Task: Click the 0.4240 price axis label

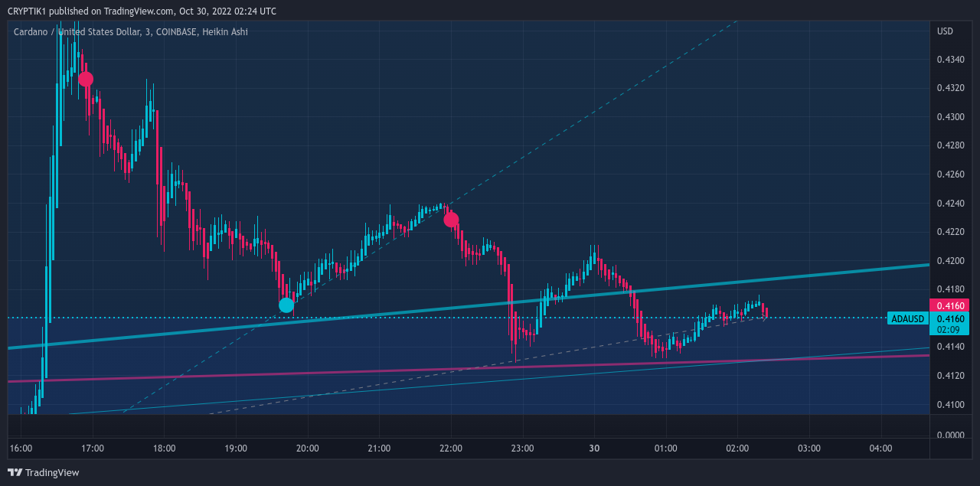Action: [x=950, y=204]
